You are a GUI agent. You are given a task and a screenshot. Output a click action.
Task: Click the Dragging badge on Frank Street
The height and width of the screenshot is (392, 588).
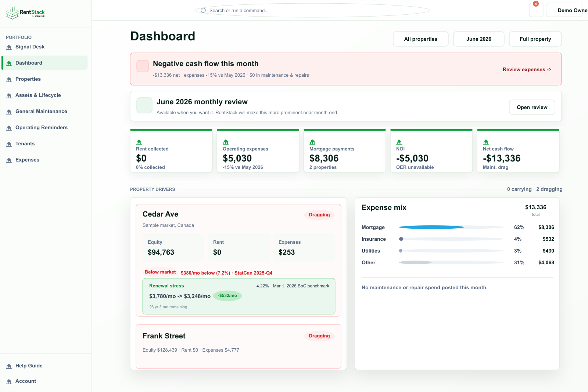[319, 336]
